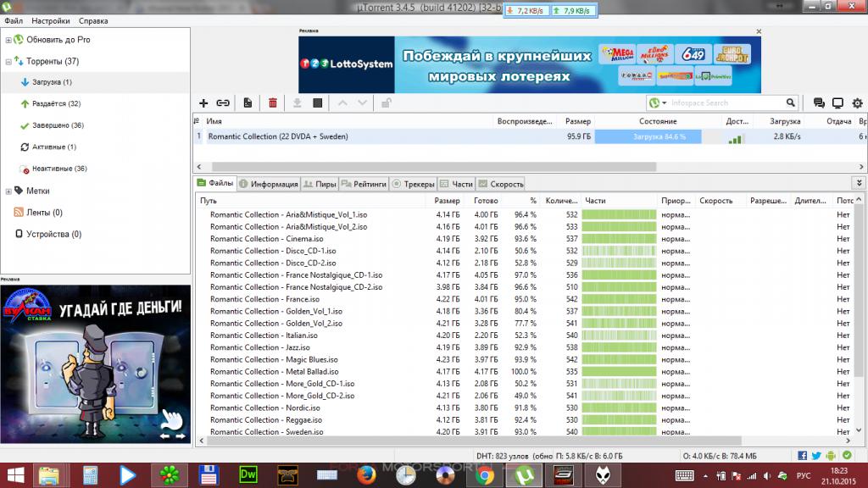Open Firefox from the Windows taskbar

pos(365,474)
